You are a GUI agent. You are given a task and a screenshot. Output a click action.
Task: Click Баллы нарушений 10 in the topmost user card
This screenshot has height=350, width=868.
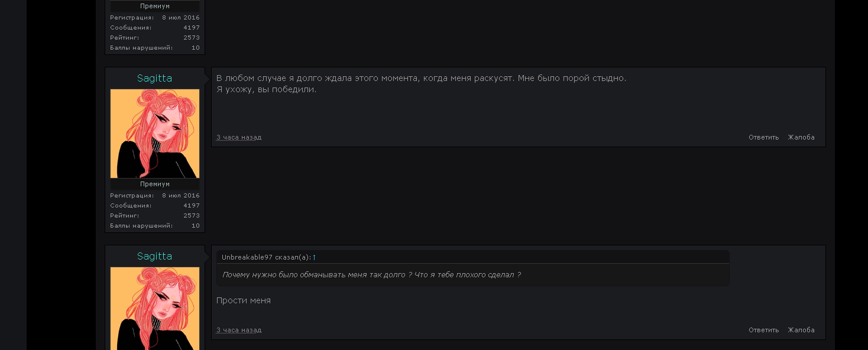point(155,47)
